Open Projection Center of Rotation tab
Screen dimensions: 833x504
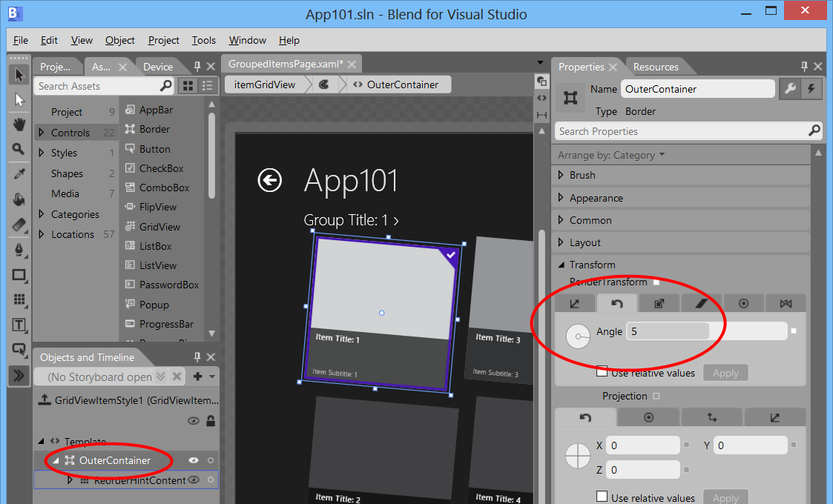click(x=648, y=417)
